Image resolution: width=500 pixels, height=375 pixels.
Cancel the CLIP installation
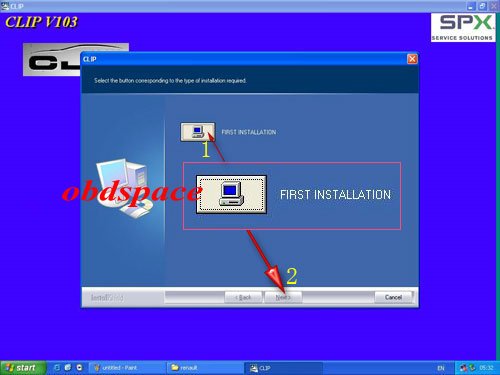[x=393, y=297]
